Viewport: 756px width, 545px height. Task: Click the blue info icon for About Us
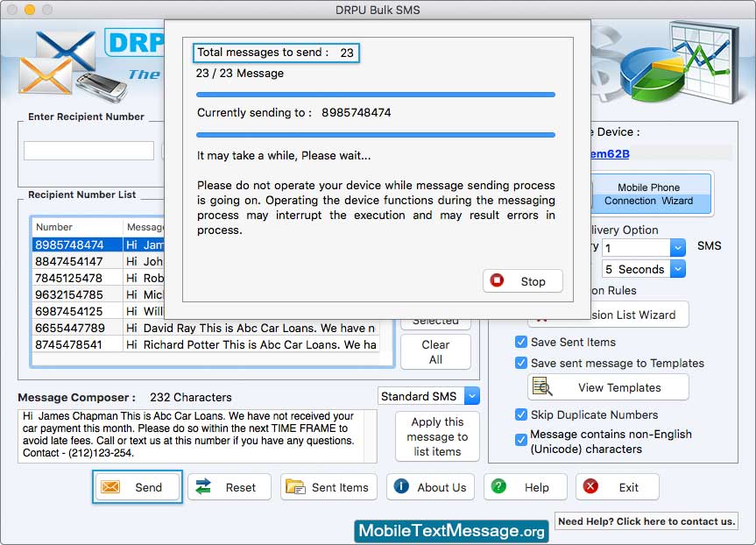[401, 485]
